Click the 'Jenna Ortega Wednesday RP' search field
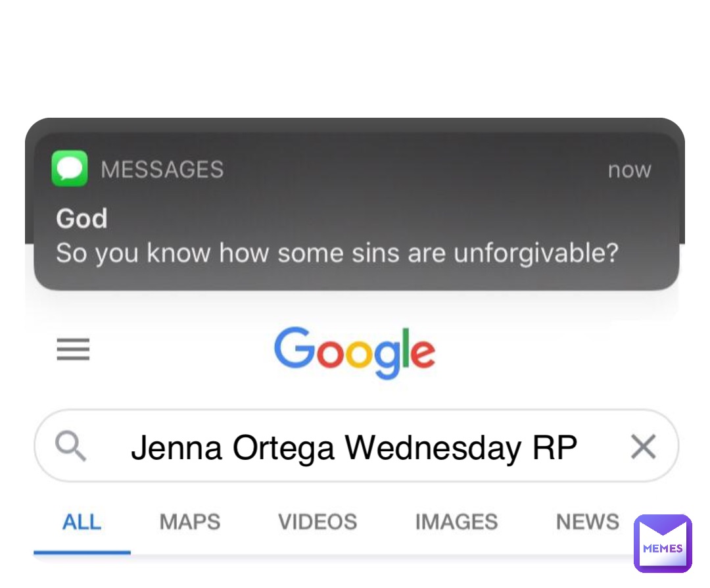 tap(354, 448)
